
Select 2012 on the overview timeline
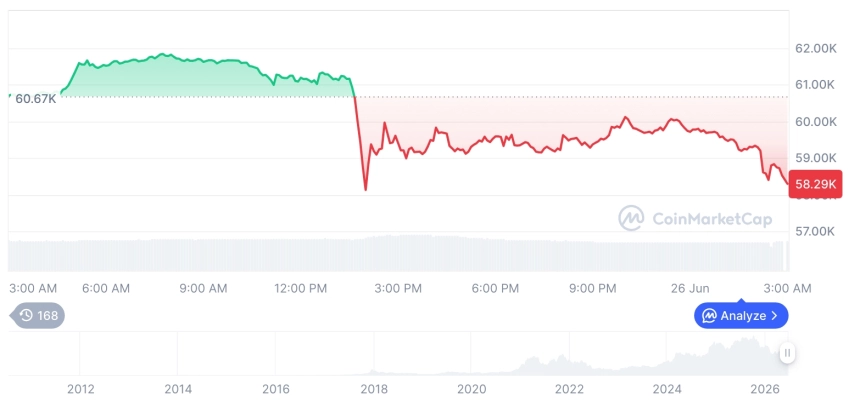81,389
